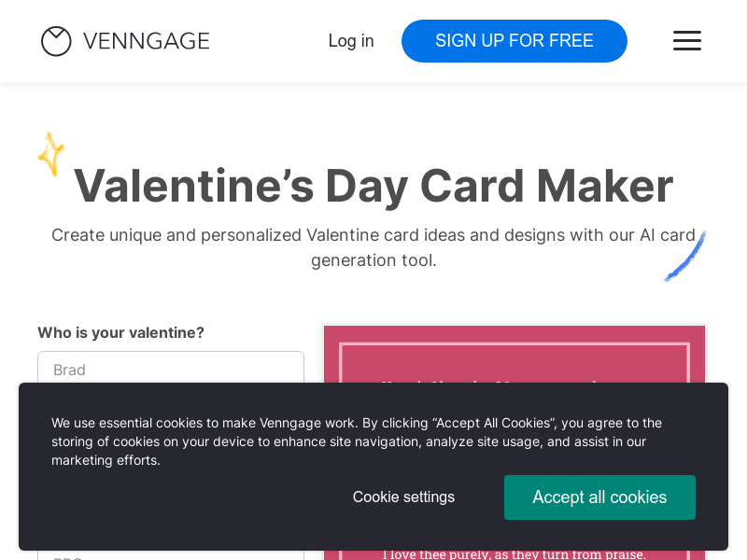
Task: Click the poem line 'I love thee purely'
Action: [514, 554]
